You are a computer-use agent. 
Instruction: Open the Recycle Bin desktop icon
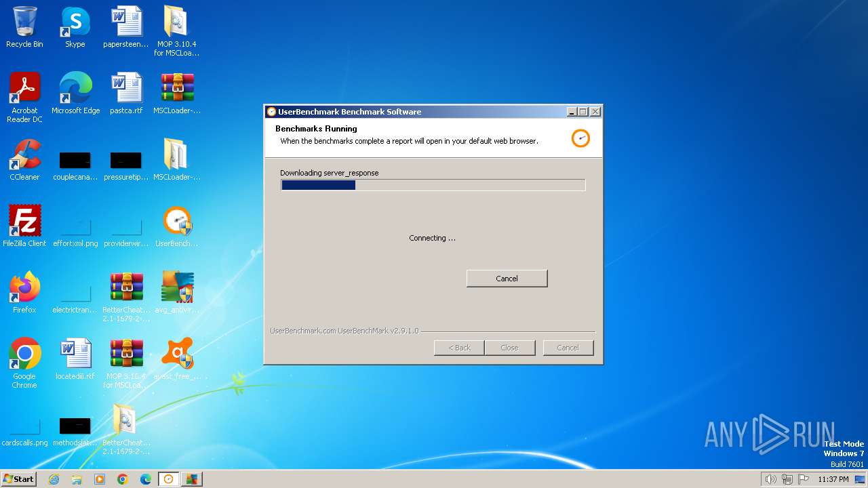(24, 27)
